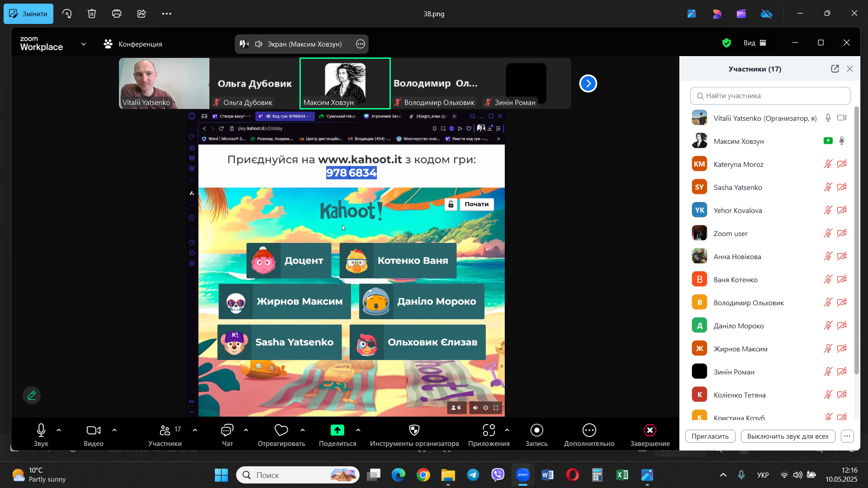This screenshot has height=488, width=868.
Task: Click Змінити edit button in Photos app
Action: coord(28,14)
